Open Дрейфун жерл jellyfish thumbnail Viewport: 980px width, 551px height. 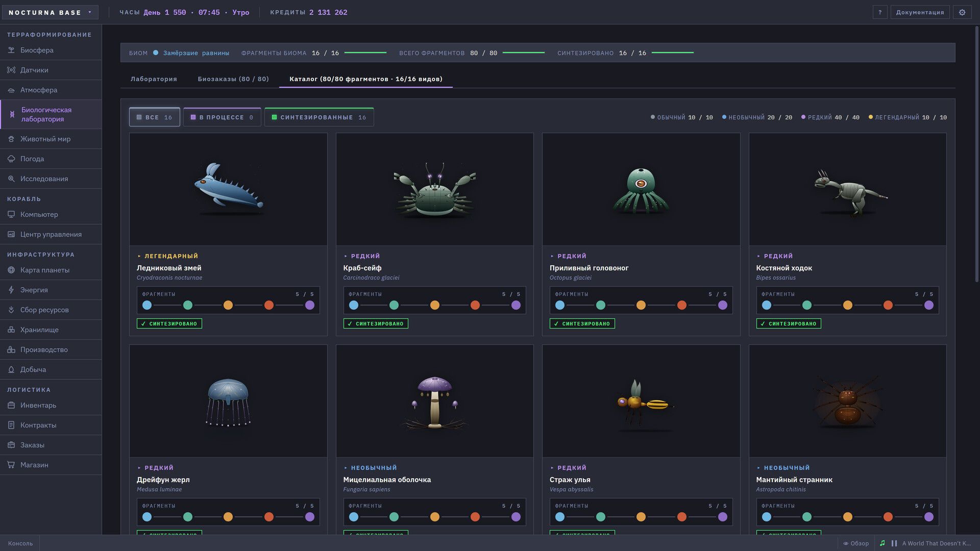(228, 401)
